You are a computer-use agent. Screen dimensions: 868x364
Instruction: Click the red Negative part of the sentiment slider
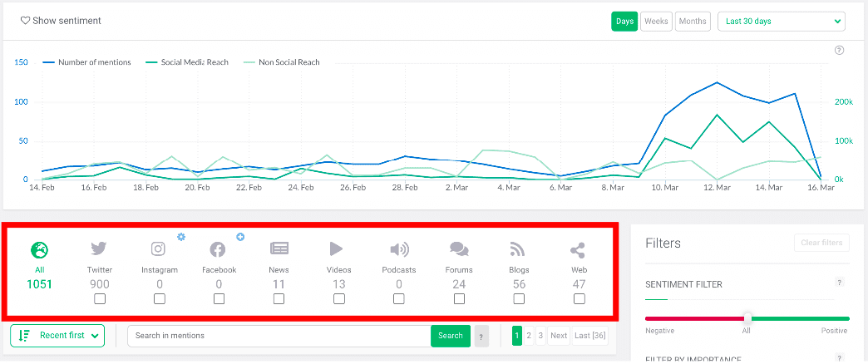pyautogui.click(x=695, y=318)
